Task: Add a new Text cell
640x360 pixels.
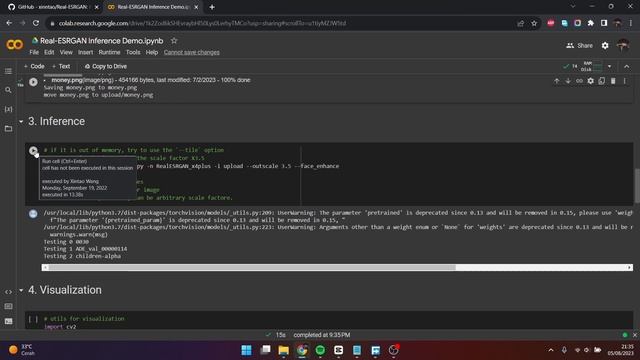Action: (x=61, y=66)
